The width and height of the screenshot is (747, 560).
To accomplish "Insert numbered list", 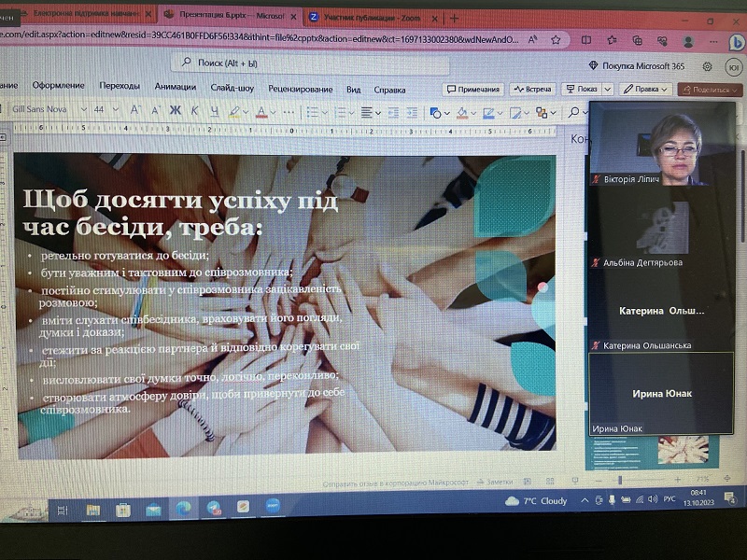I will click(x=340, y=112).
